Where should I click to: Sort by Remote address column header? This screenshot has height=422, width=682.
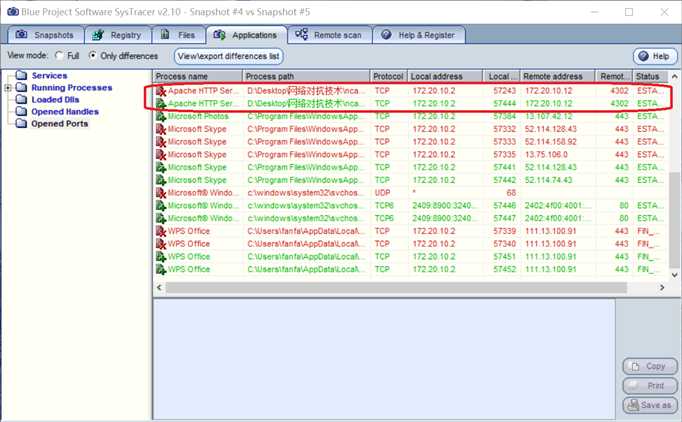click(x=558, y=77)
